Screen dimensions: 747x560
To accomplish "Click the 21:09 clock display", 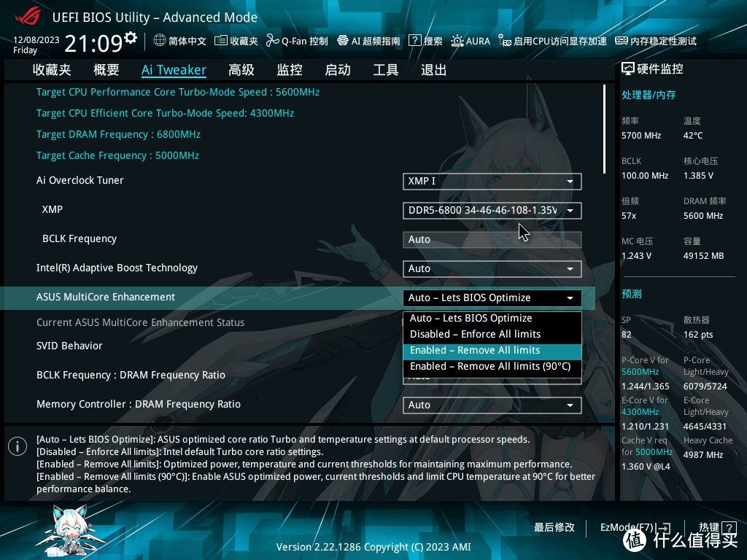I will point(93,44).
